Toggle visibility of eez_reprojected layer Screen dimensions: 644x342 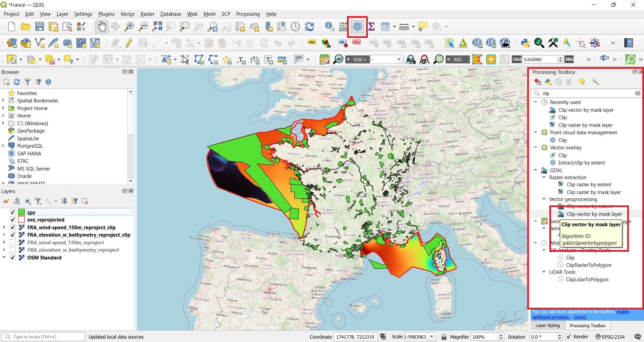pyautogui.click(x=12, y=219)
